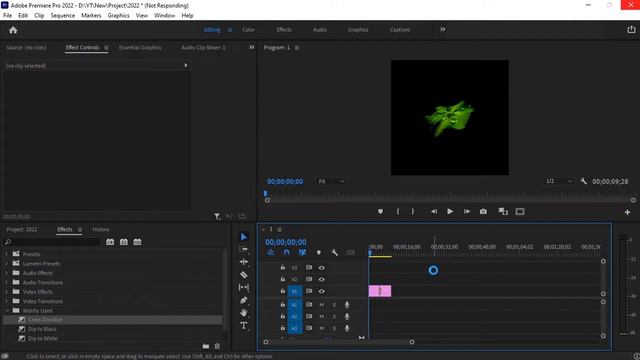640x360 pixels.
Task: Delete custom item in Effects panel
Action: click(218, 346)
